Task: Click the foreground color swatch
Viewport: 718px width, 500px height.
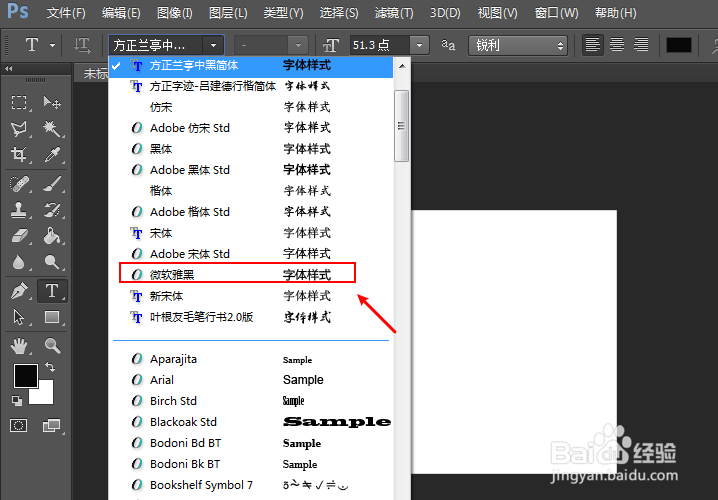Action: coord(26,376)
